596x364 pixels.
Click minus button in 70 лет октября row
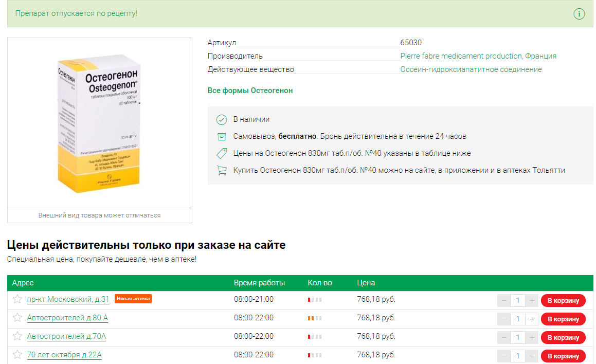click(x=504, y=356)
